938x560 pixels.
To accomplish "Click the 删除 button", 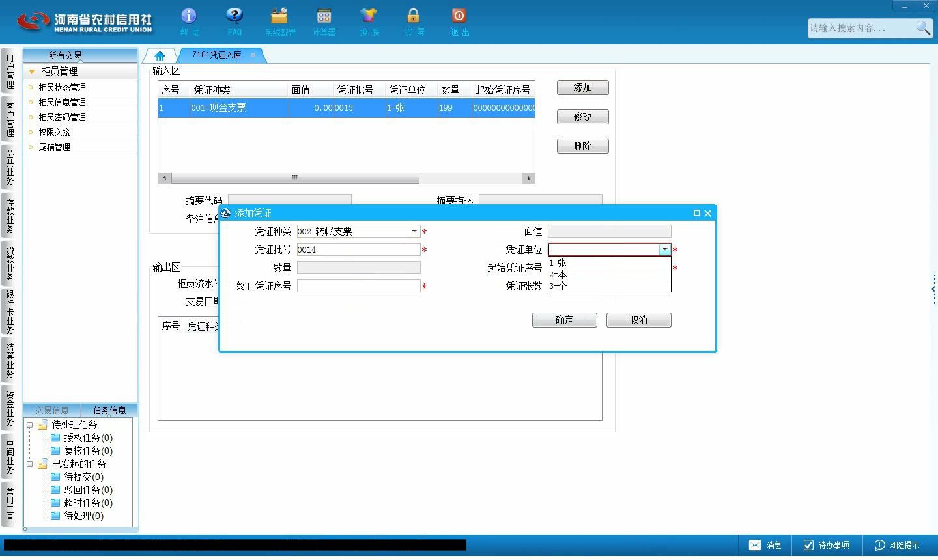I will coord(583,147).
